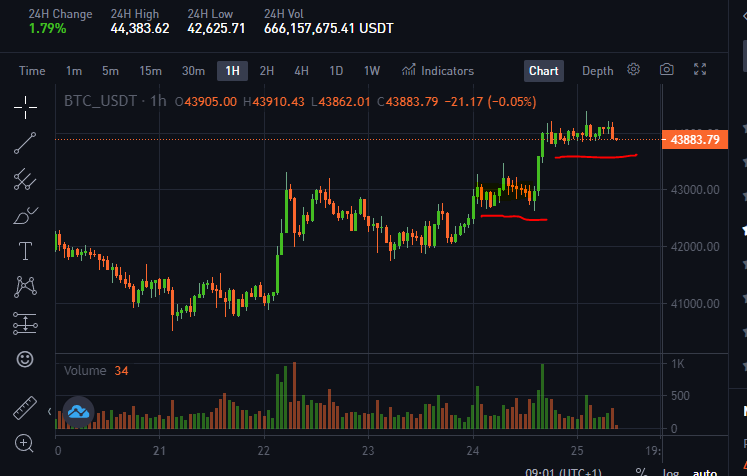Select the long position forecasting tool
This screenshot has width=747, height=476.
(x=25, y=323)
